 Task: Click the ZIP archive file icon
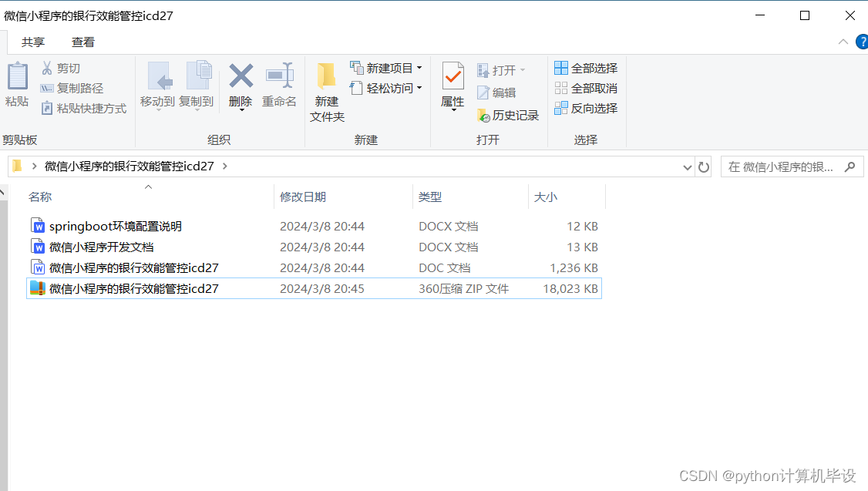(38, 288)
